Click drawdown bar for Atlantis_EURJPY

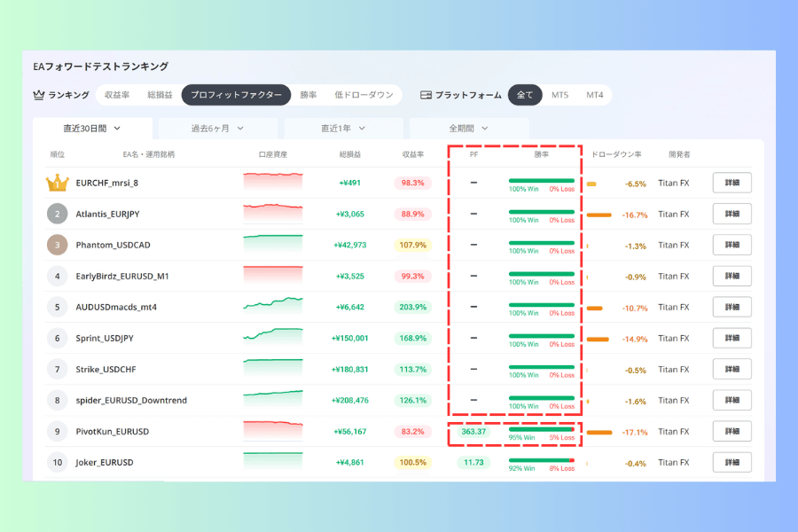point(599,215)
